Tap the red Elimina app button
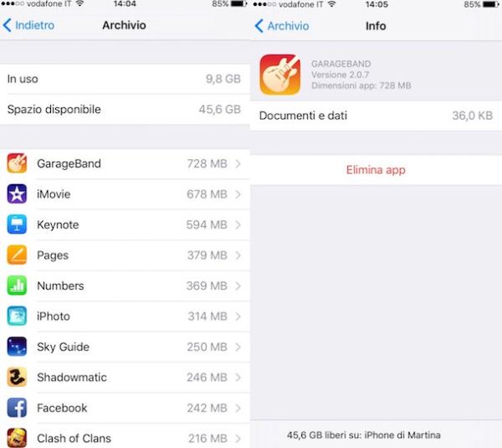Viewport: 502px width, 448px height. click(376, 170)
